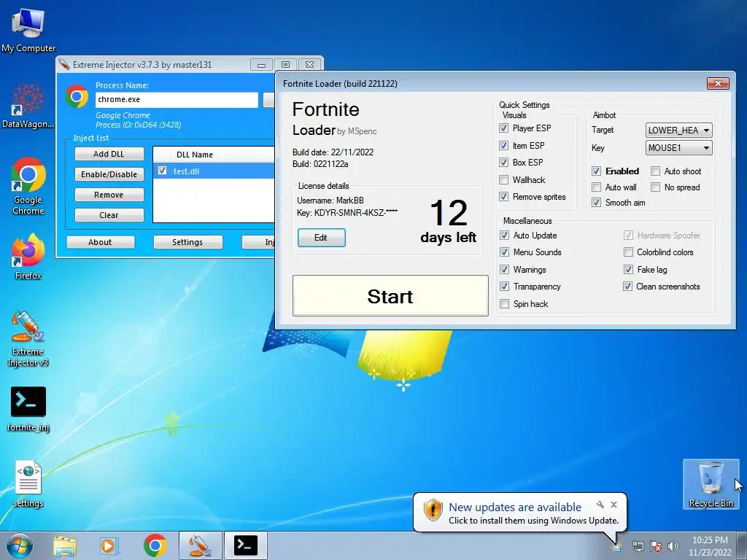Click the wrench icon in the update balloon

coord(600,505)
